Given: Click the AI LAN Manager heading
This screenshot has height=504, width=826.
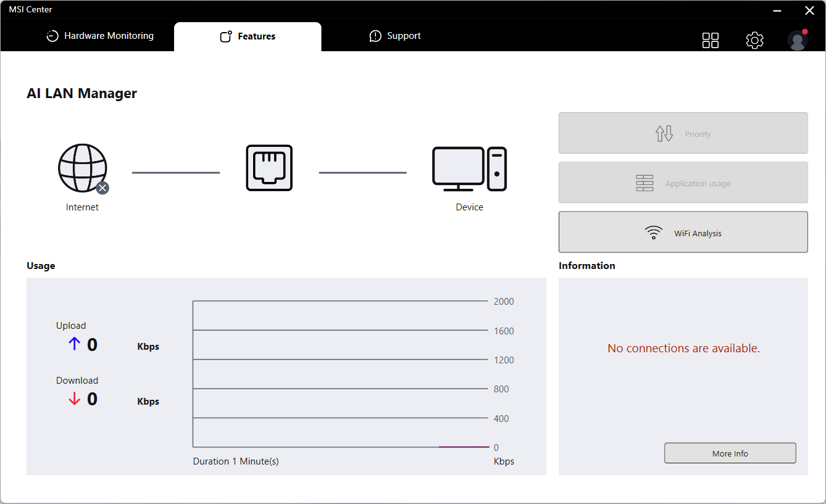Looking at the screenshot, I should click(81, 93).
